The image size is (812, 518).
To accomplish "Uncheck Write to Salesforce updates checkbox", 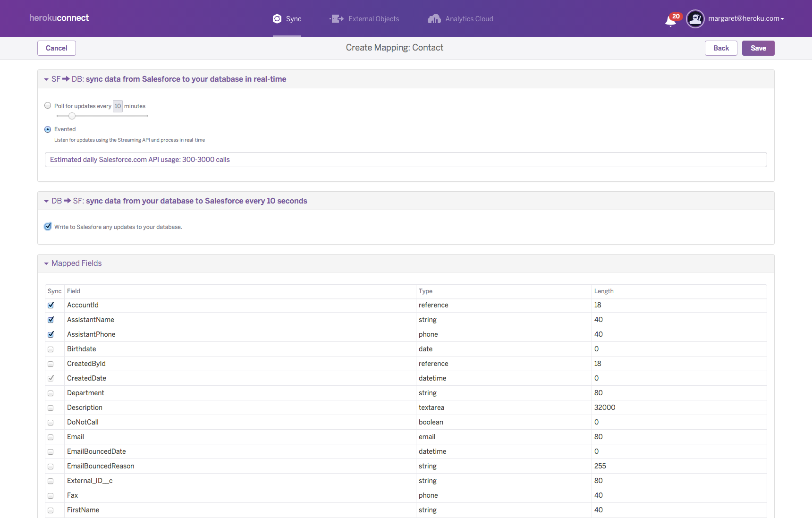I will (x=48, y=226).
